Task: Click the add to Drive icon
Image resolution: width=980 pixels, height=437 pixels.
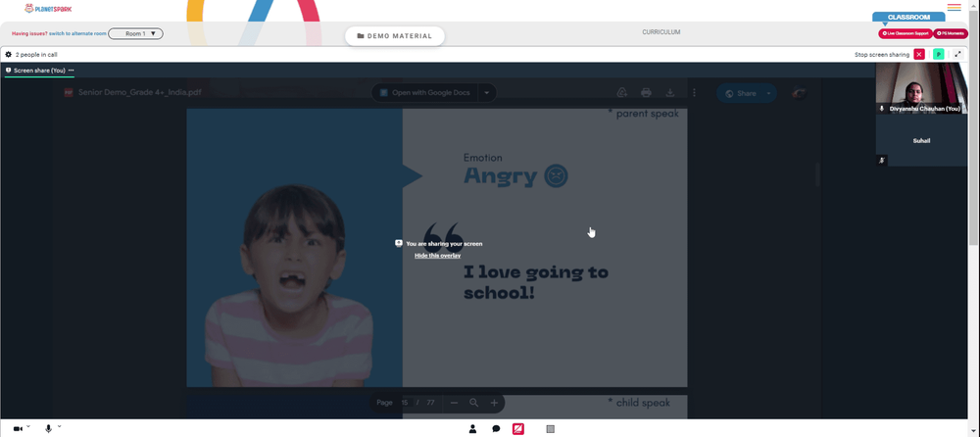Action: point(622,93)
